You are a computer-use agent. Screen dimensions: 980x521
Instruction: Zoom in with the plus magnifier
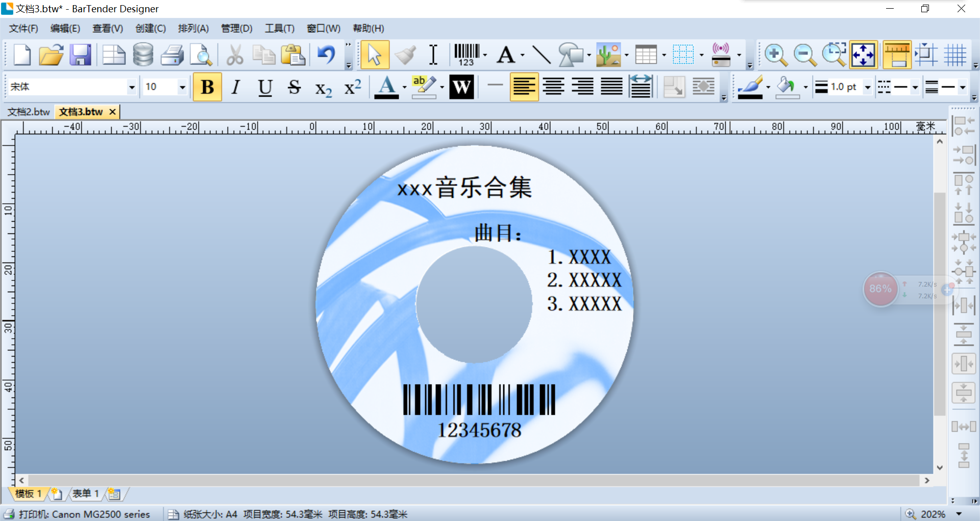click(776, 55)
